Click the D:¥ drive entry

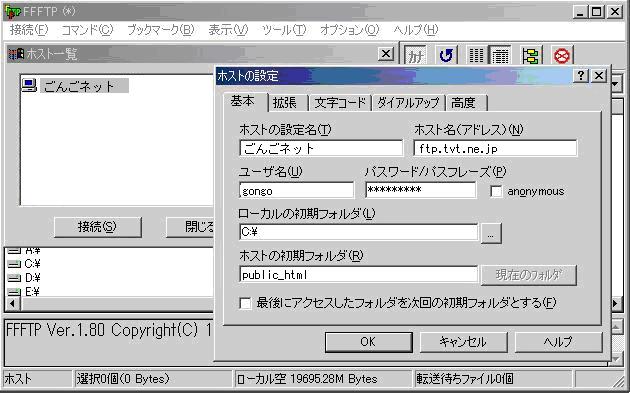24,278
